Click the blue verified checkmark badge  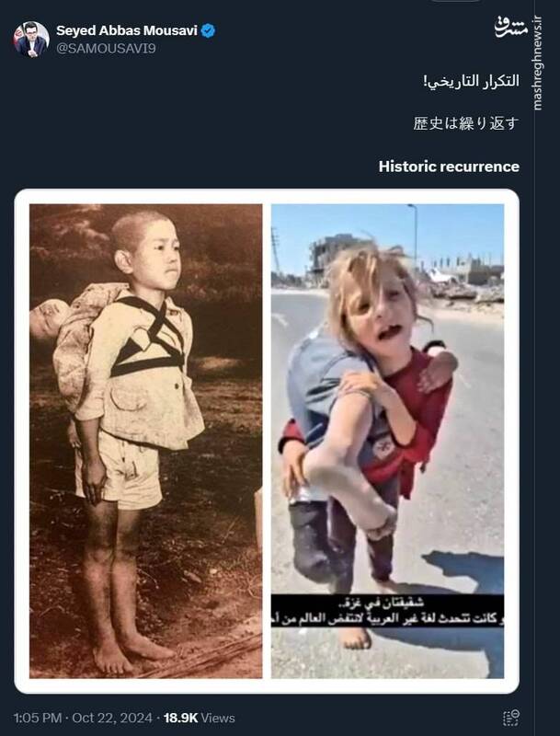click(208, 31)
